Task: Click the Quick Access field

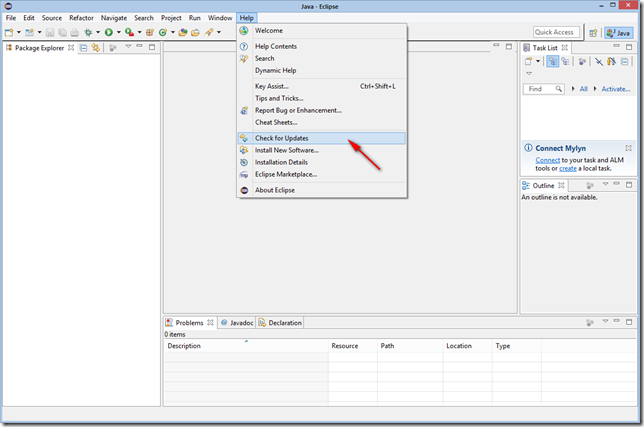Action: tap(557, 32)
